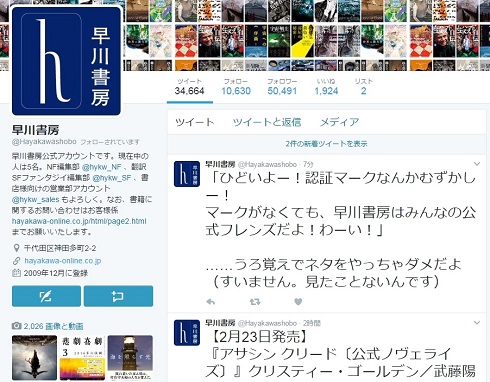Viewport: 490px width, 382px height.
Task: Click the avatar on the 2月23日発売 tweet
Action: click(187, 333)
